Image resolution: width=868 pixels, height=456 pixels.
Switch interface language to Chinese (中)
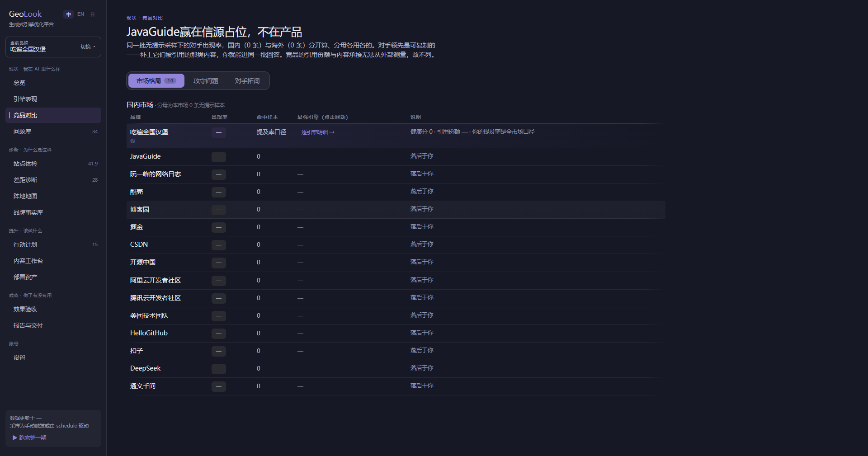pyautogui.click(x=69, y=14)
